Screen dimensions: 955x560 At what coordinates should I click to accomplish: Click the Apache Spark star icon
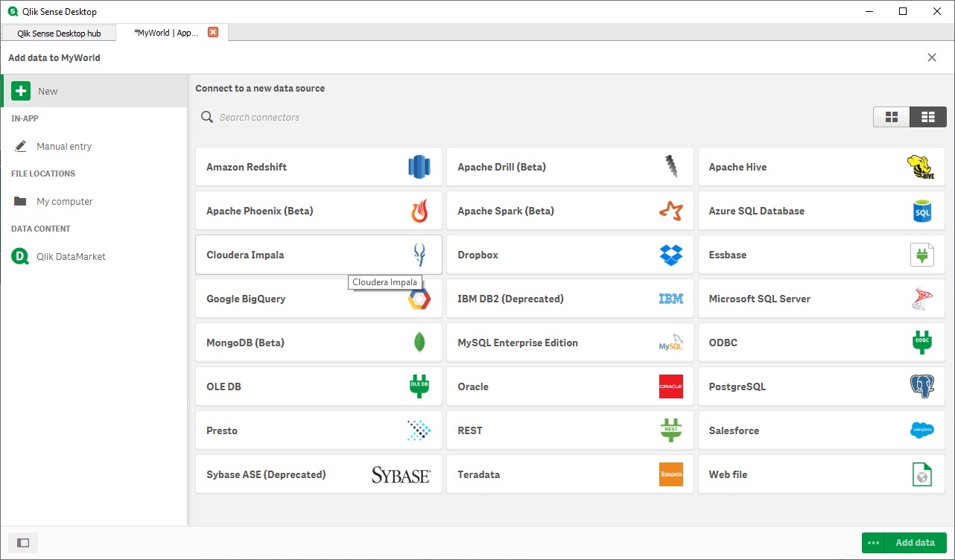tap(671, 211)
